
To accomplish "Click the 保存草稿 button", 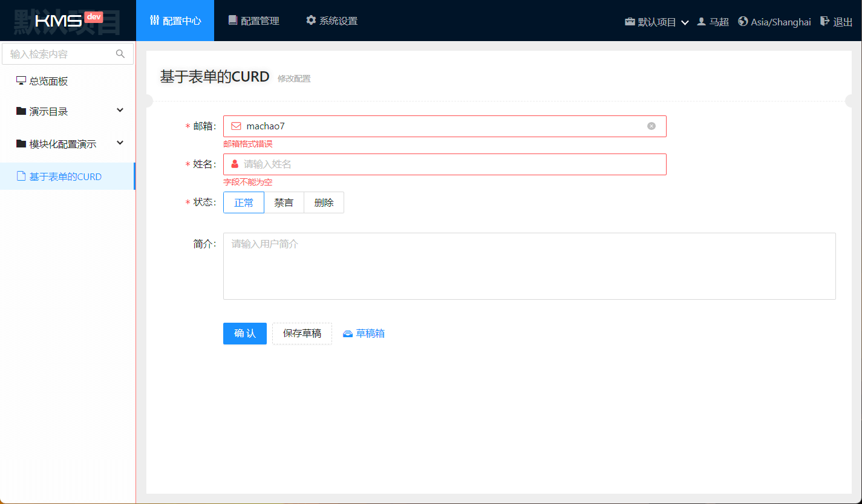I will (x=302, y=334).
